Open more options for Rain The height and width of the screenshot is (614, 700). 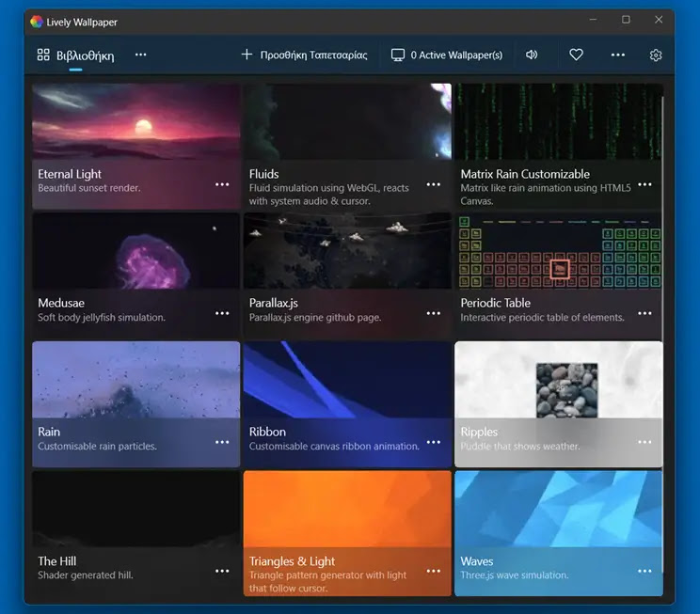pyautogui.click(x=222, y=442)
